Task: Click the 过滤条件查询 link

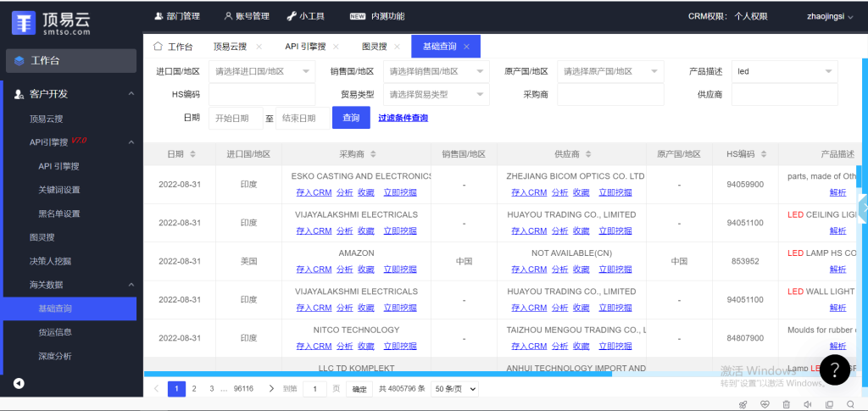Action: point(403,118)
